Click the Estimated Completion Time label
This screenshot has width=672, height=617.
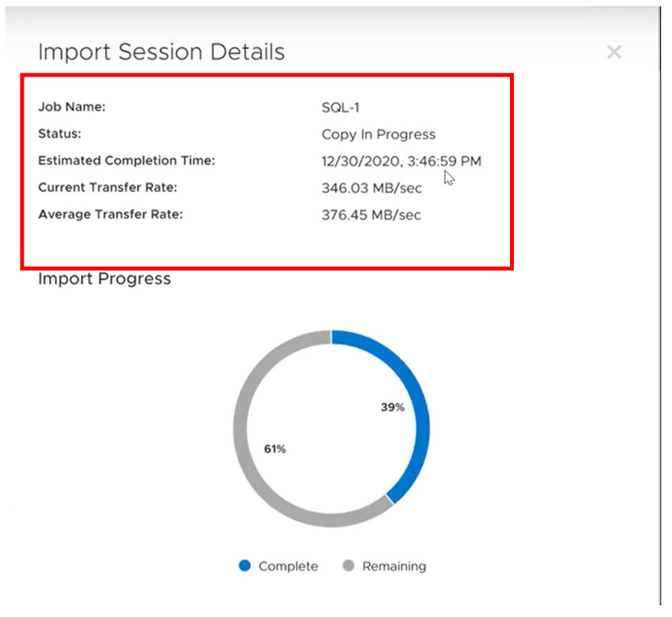(x=126, y=161)
